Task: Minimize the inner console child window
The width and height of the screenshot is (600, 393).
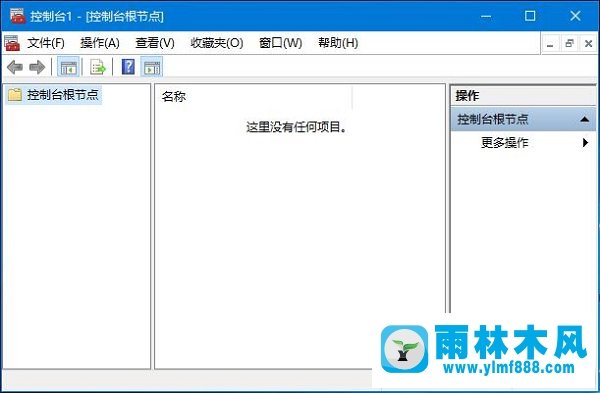Action: coord(550,44)
